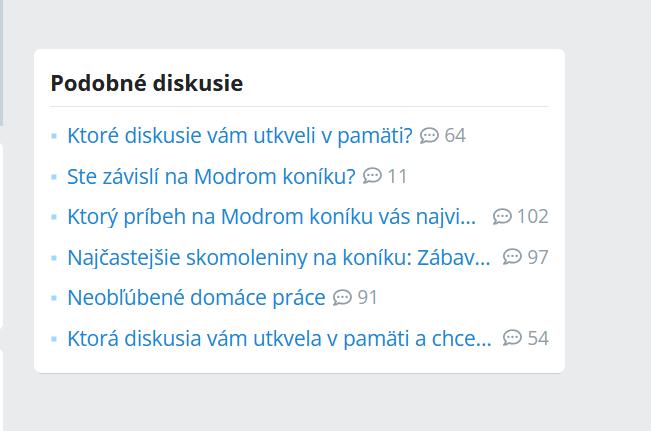The image size is (651, 431).
Task: Open 'Ste závislí na Modrom koníku?' discussion
Action: pyautogui.click(x=211, y=176)
